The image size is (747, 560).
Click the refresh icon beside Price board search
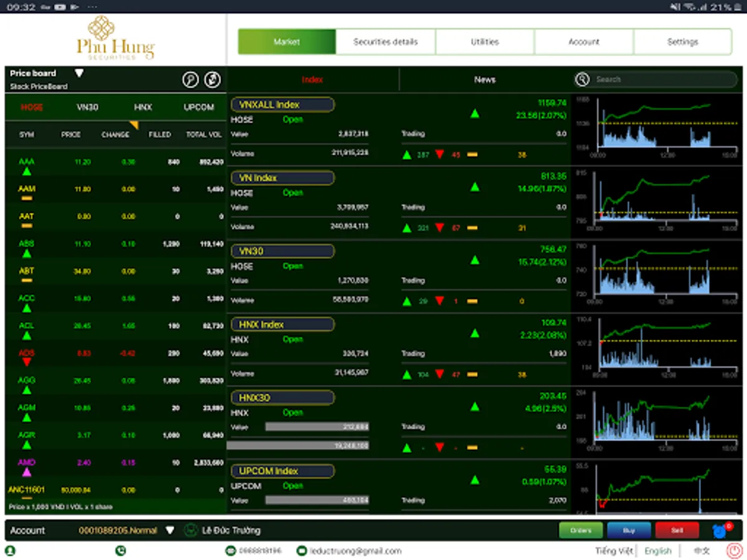(x=212, y=80)
